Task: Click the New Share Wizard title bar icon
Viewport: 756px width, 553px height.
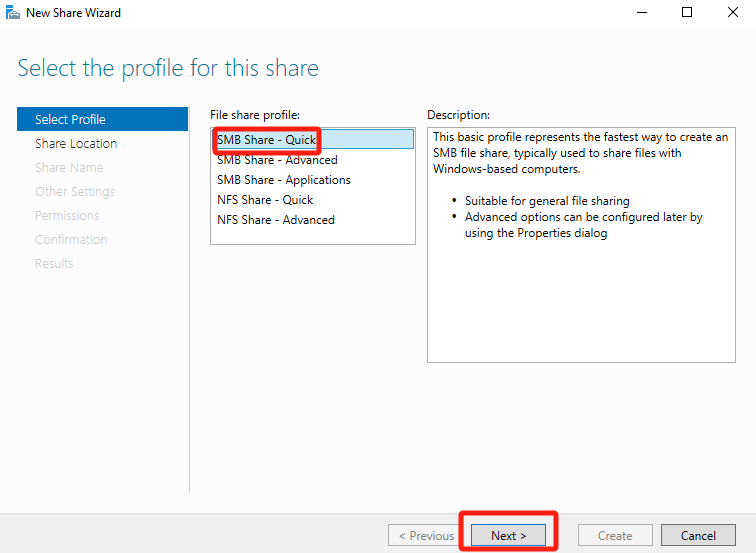Action: [12, 13]
